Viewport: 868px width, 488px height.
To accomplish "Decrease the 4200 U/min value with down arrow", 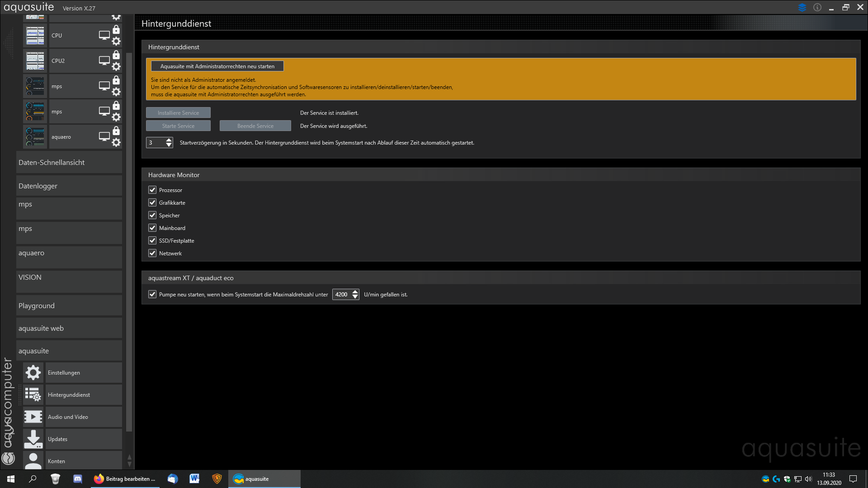I will click(355, 297).
